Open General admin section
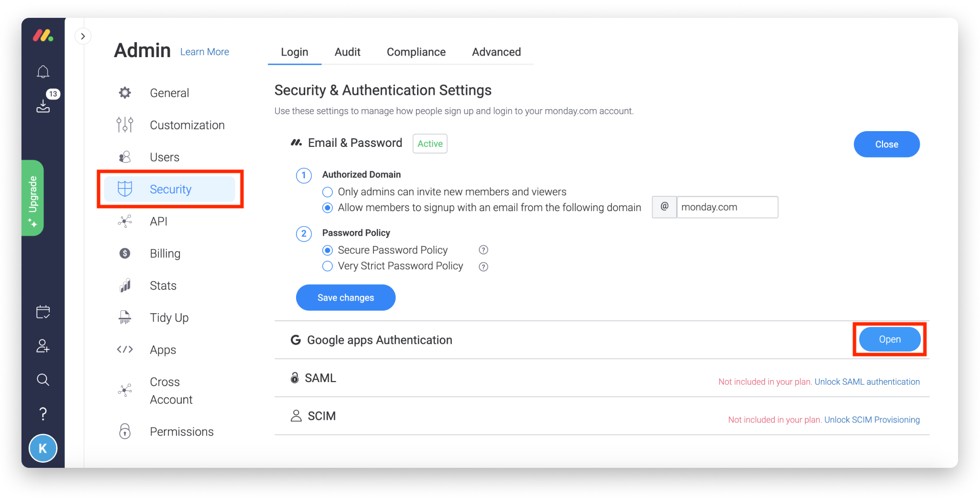This screenshot has height=501, width=980. click(169, 93)
